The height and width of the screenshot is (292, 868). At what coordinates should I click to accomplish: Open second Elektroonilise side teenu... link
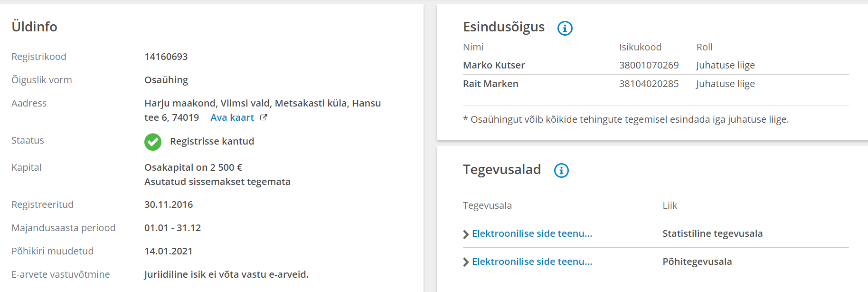pyautogui.click(x=532, y=262)
